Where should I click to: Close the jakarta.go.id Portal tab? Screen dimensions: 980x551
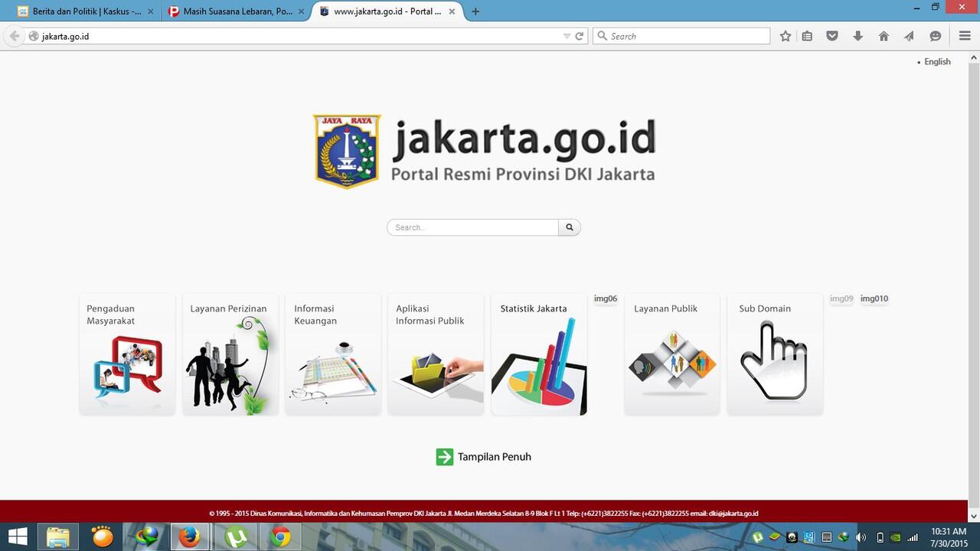pyautogui.click(x=452, y=11)
